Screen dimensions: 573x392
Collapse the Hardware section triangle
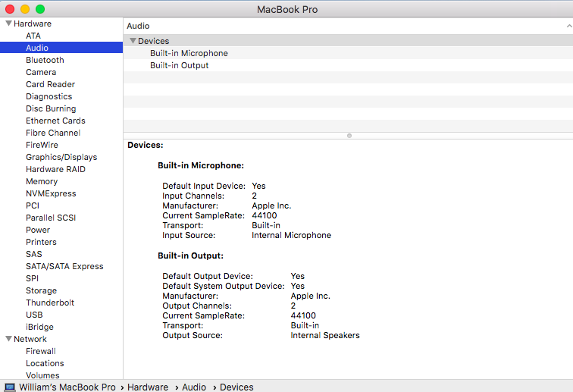pyautogui.click(x=8, y=24)
